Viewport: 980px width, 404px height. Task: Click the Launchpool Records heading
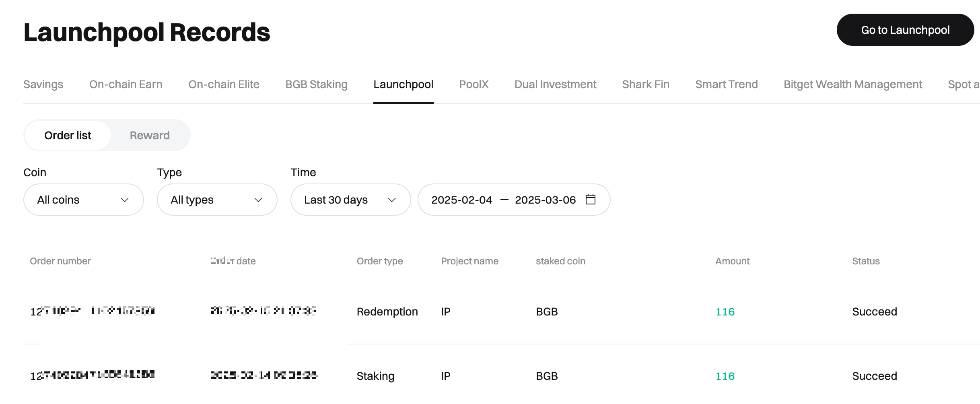click(147, 32)
